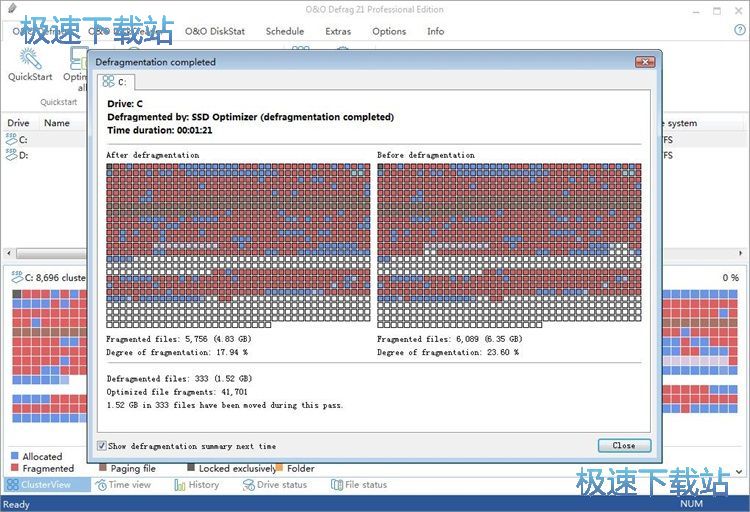Click 'Fragmented files: 6,089 (6.35 GB)' text
The height and width of the screenshot is (512, 750).
click(450, 339)
